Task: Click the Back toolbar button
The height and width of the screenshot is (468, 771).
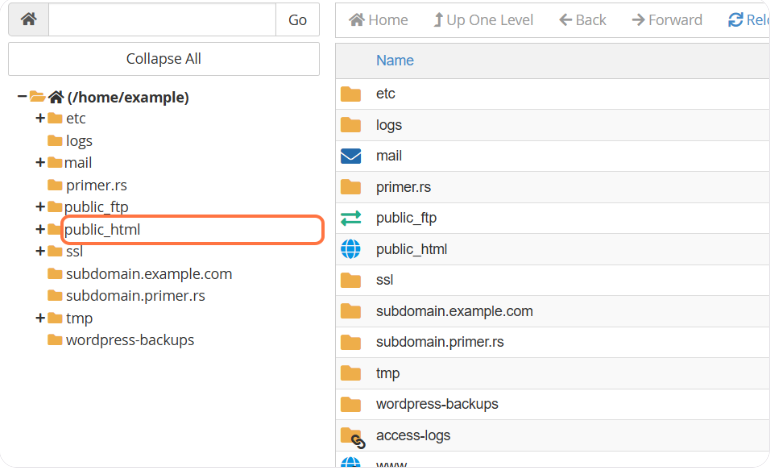Action: pyautogui.click(x=582, y=20)
